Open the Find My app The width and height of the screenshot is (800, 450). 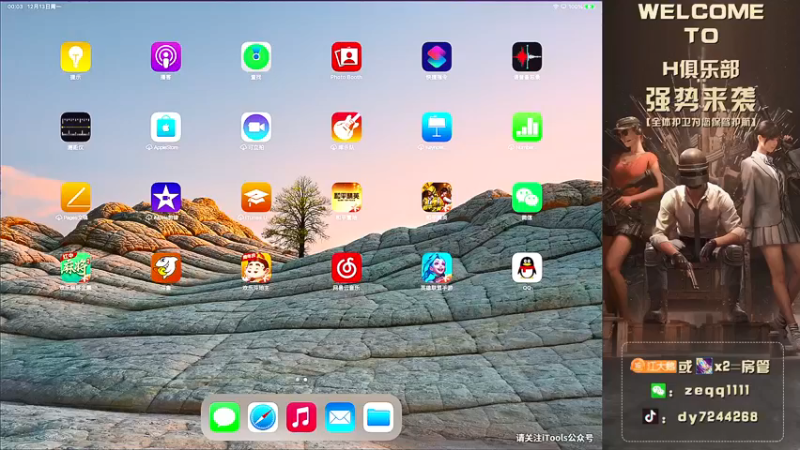(256, 57)
